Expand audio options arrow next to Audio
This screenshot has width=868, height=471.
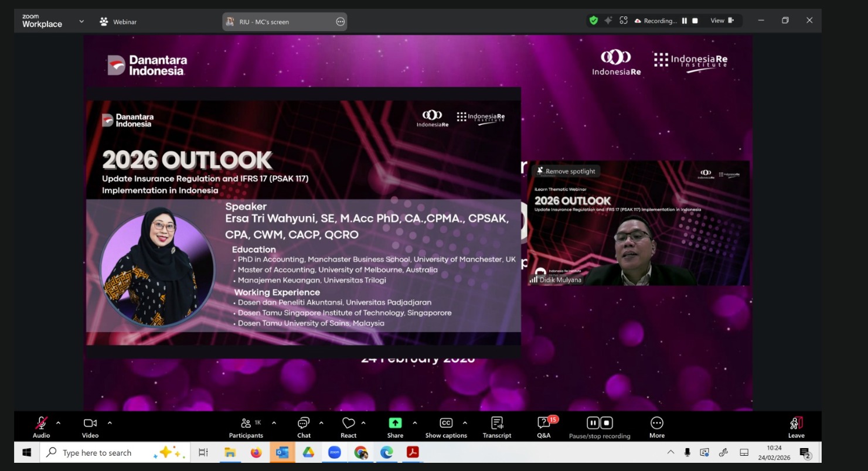pos(58,422)
